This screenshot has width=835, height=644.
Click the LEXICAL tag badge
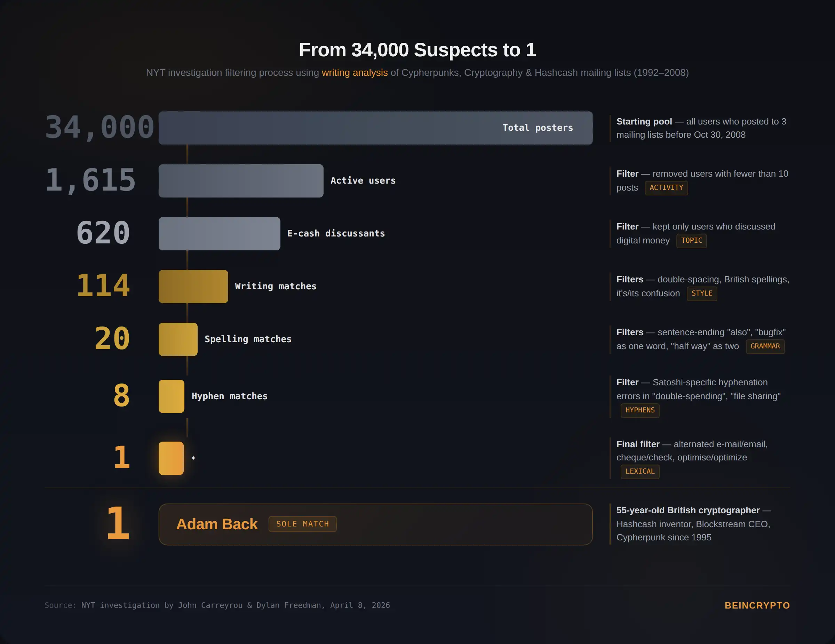click(x=640, y=472)
